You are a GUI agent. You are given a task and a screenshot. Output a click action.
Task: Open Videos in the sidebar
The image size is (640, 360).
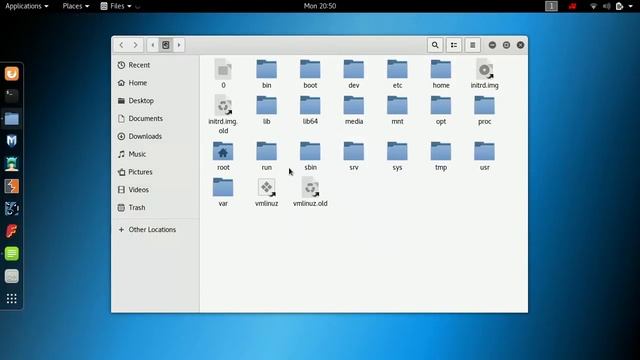point(156,190)
